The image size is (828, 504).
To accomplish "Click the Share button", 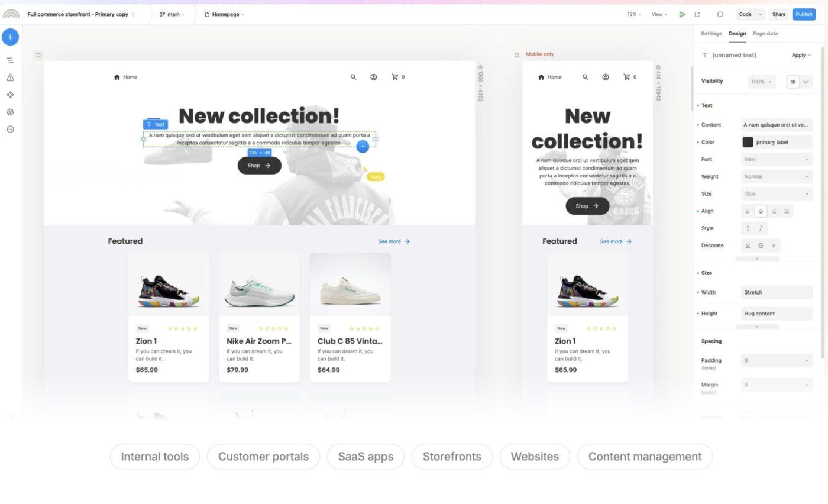I will coord(779,14).
